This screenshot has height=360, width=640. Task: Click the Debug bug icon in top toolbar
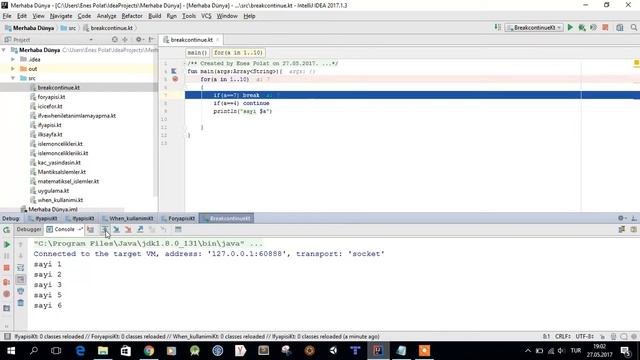click(x=582, y=27)
